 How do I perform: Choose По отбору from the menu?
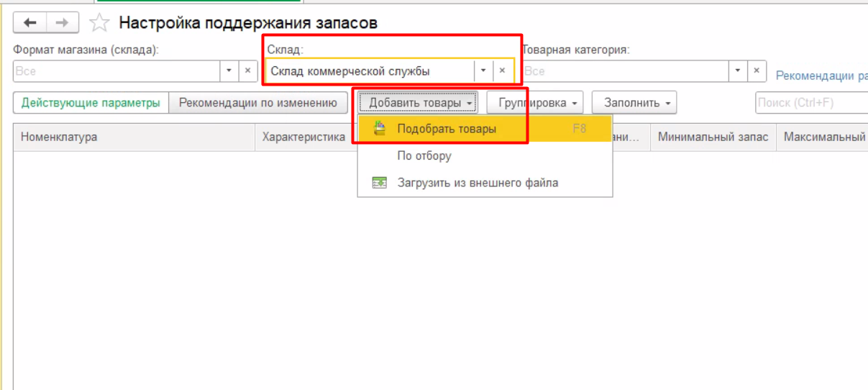click(x=424, y=156)
